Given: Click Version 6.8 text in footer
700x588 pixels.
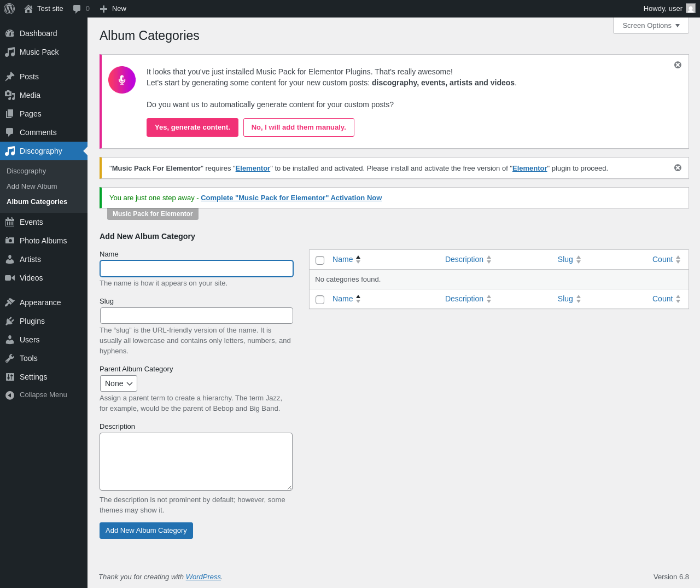Looking at the screenshot, I should 671,577.
